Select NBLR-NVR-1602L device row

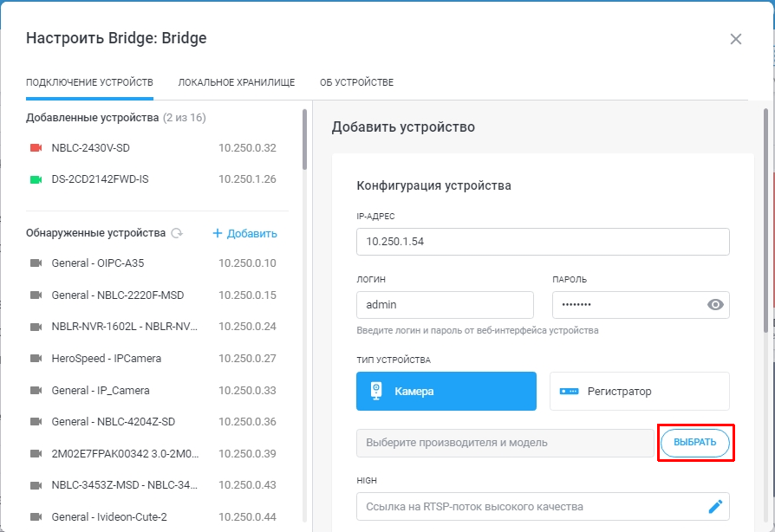(153, 327)
